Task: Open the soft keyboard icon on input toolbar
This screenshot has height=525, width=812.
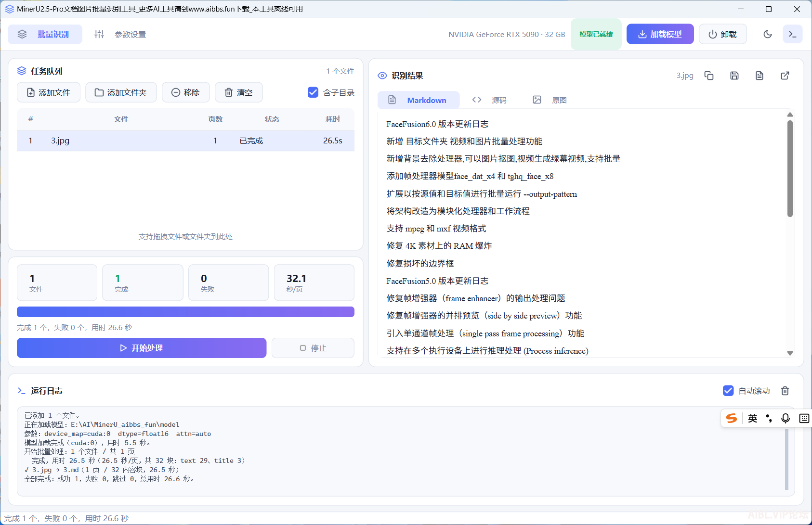Action: pyautogui.click(x=804, y=418)
